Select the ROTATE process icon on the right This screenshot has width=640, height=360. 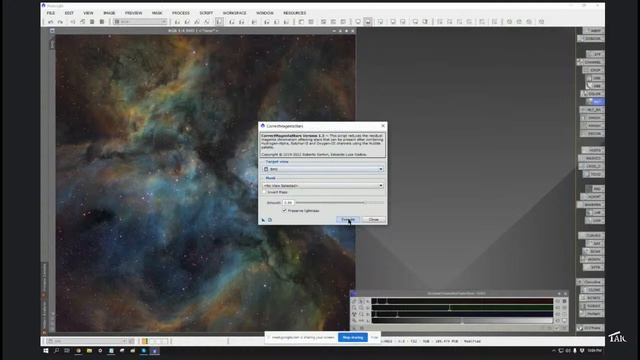pos(592,298)
